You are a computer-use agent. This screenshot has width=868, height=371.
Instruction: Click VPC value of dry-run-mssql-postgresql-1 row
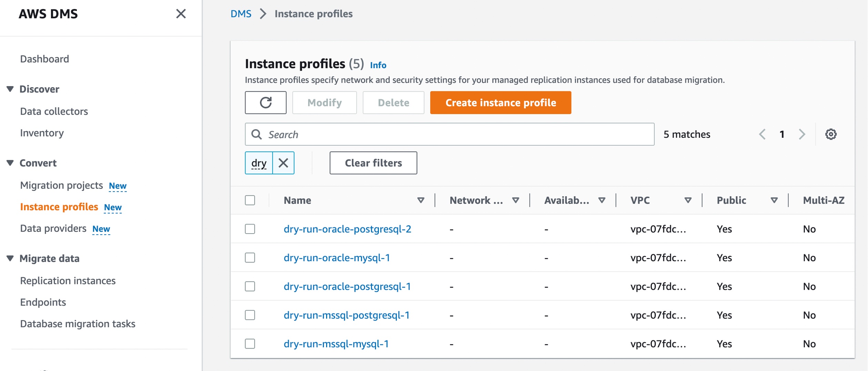coord(658,315)
